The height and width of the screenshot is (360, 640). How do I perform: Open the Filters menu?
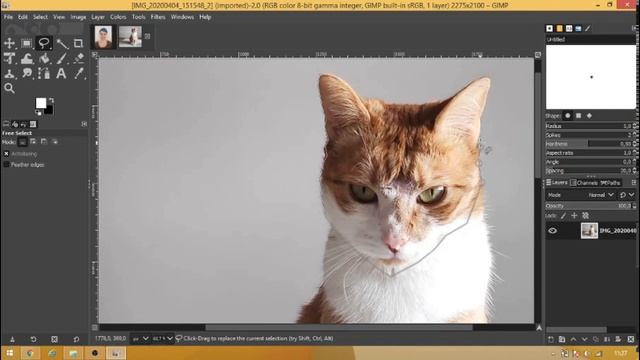point(158,17)
